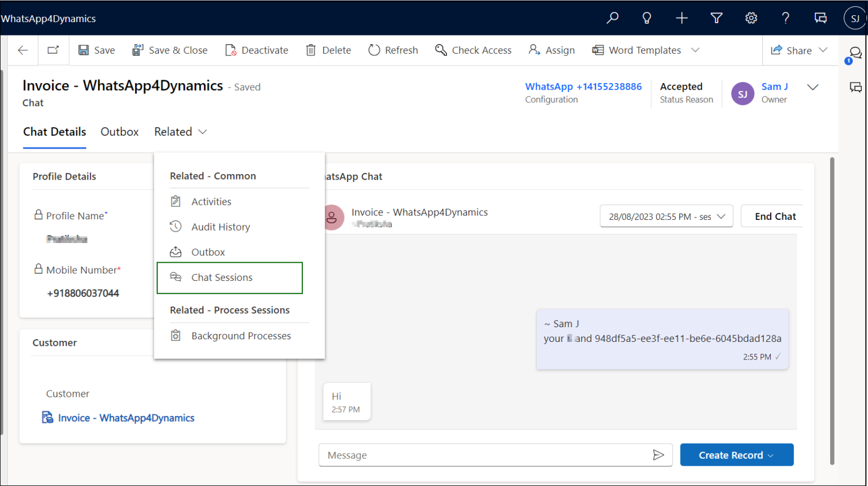The image size is (868, 486).
Task: Click Assign in the toolbar
Action: click(x=552, y=50)
